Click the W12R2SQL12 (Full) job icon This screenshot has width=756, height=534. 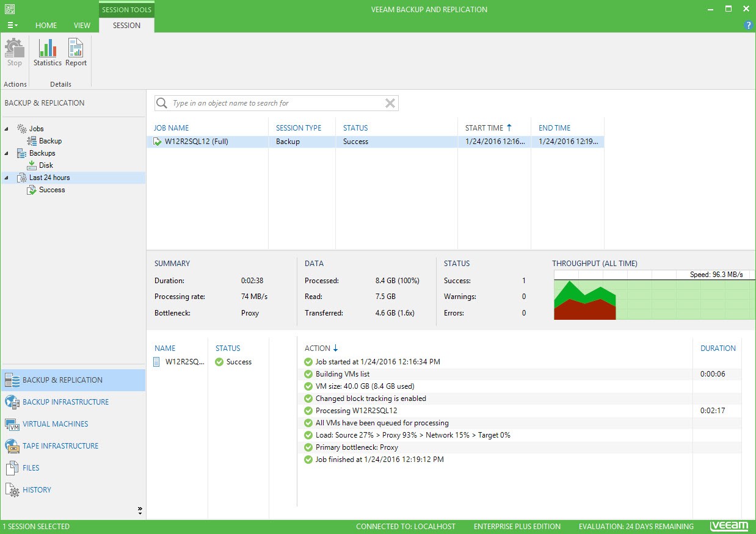coord(158,142)
